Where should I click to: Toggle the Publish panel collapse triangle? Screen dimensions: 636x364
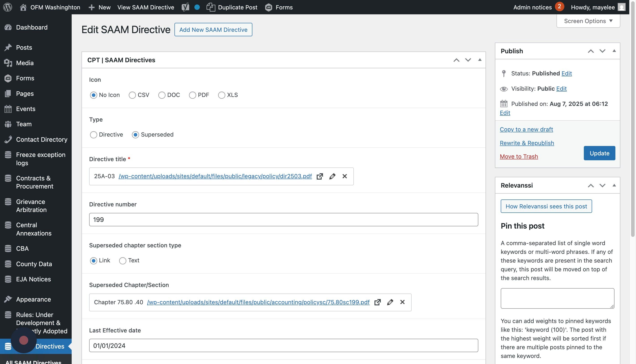click(614, 51)
